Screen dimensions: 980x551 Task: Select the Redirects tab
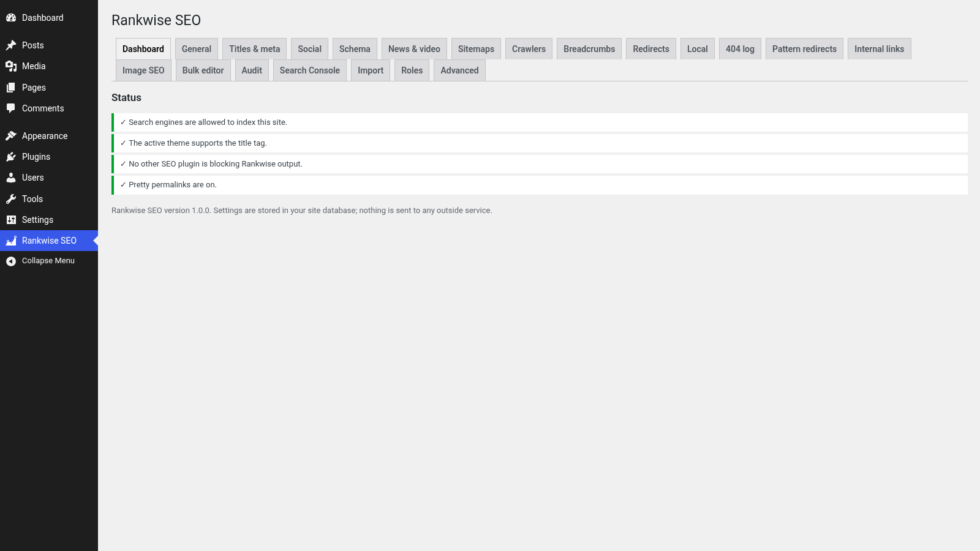tap(651, 49)
